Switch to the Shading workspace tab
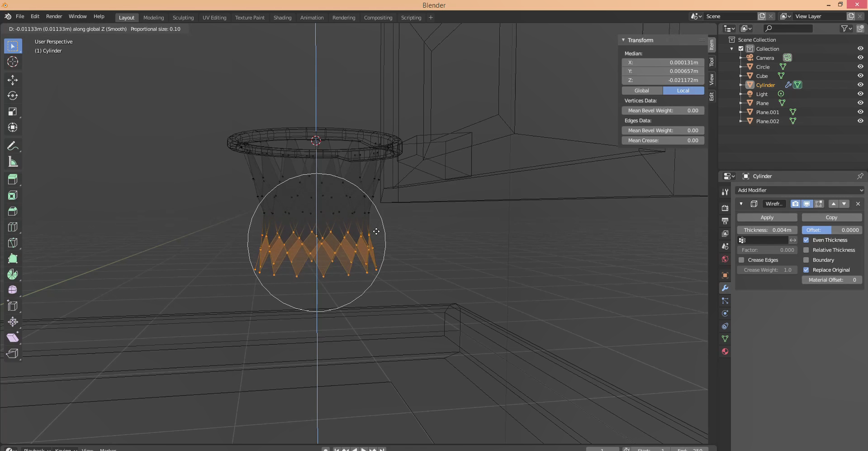 (282, 18)
